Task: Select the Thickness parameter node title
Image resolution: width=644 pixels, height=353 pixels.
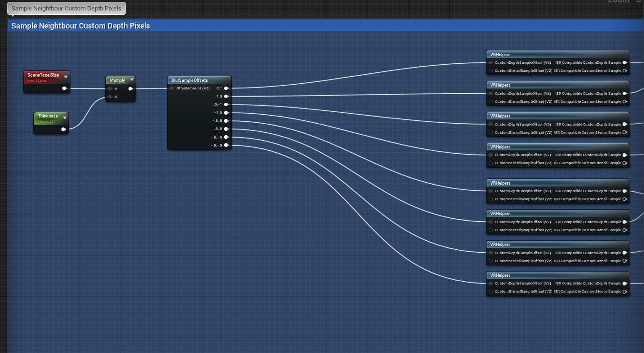Action: (48, 116)
